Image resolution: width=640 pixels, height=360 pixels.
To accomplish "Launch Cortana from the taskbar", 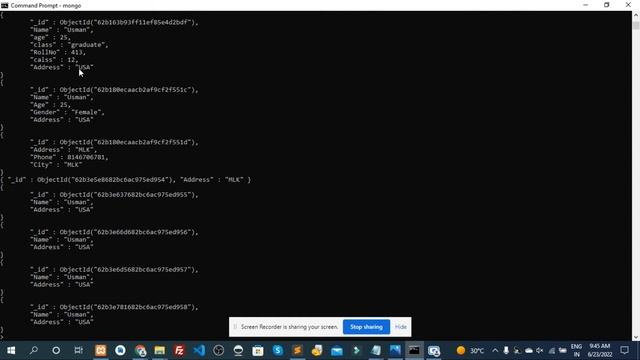I will tap(56, 350).
